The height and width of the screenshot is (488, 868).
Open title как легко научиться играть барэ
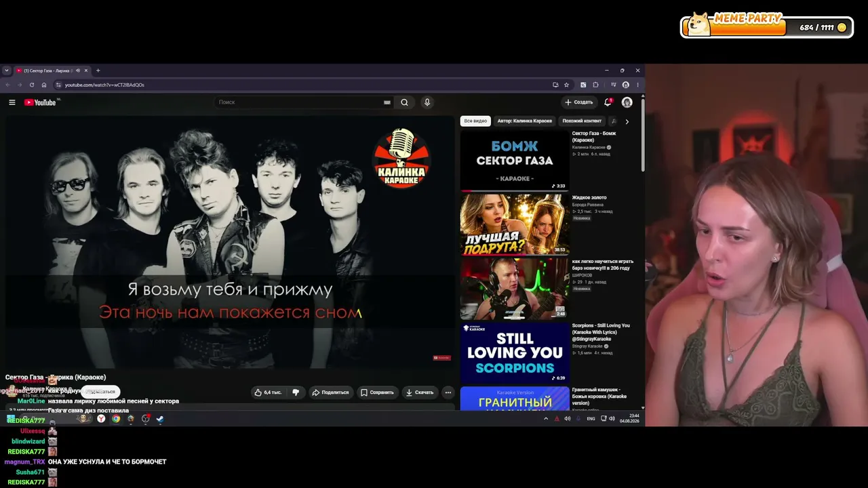pyautogui.click(x=603, y=265)
